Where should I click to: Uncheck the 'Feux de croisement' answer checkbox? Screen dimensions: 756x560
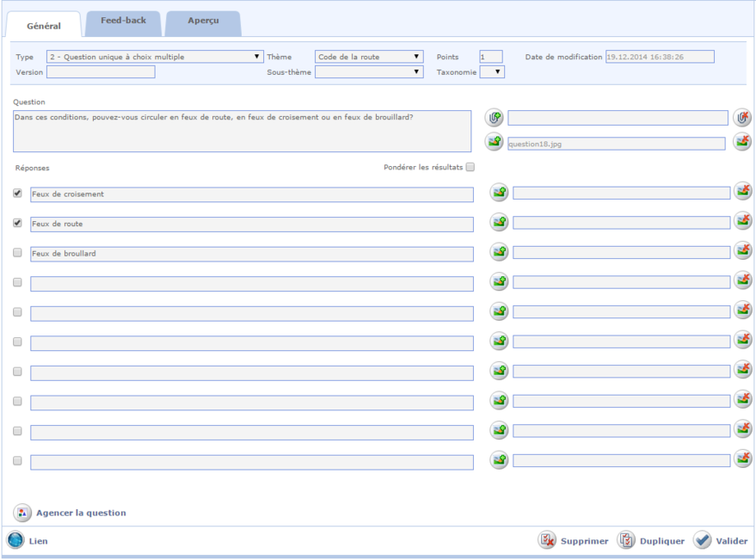pyautogui.click(x=18, y=194)
